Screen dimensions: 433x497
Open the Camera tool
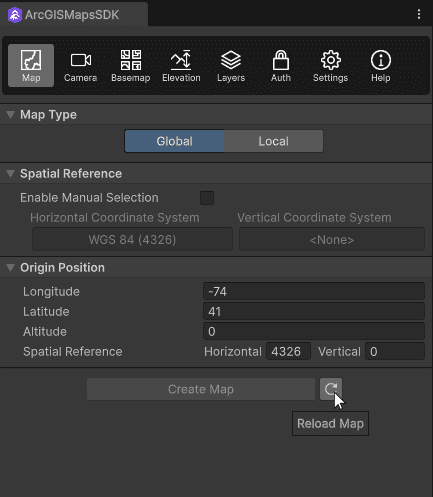pyautogui.click(x=81, y=66)
